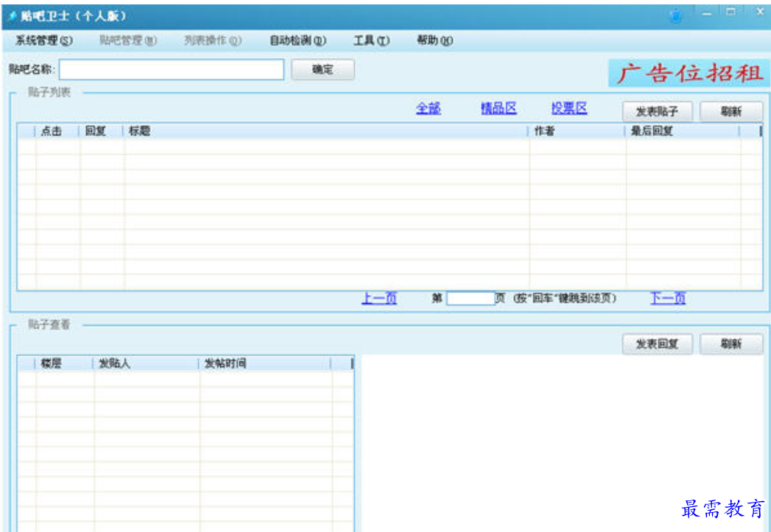Sort by the 最后回复 column header
The width and height of the screenshot is (771, 532).
click(x=683, y=131)
